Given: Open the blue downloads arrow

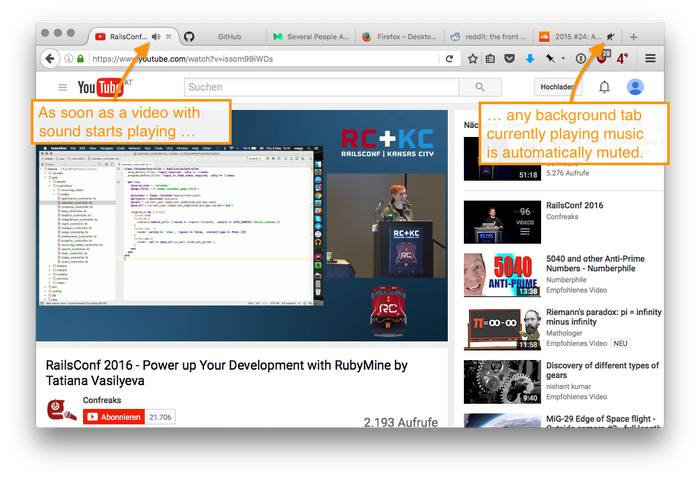Looking at the screenshot, I should tap(530, 58).
